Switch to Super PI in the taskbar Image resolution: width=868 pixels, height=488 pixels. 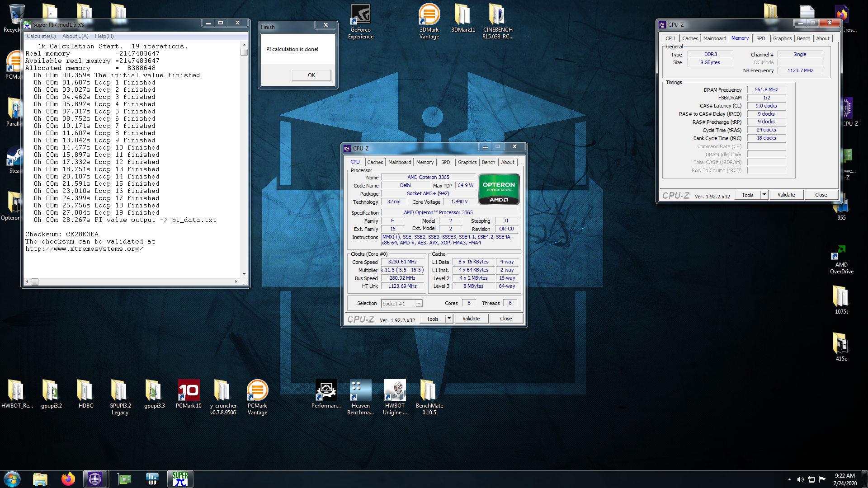pyautogui.click(x=180, y=479)
